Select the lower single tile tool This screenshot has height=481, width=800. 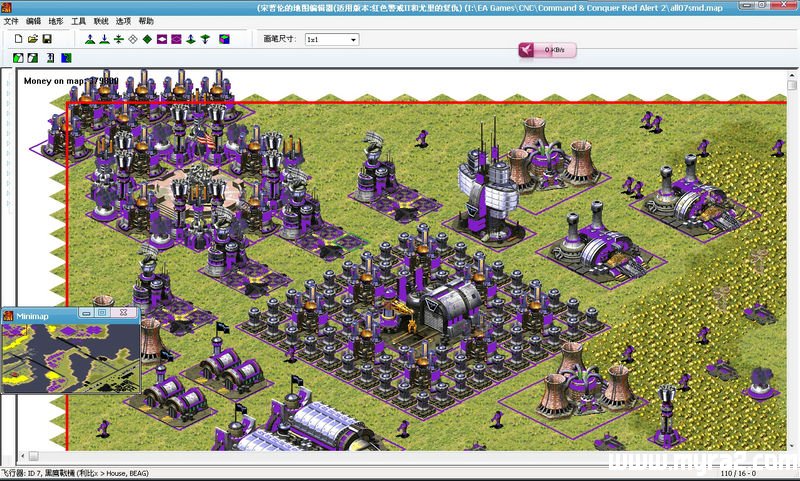pyautogui.click(x=205, y=39)
